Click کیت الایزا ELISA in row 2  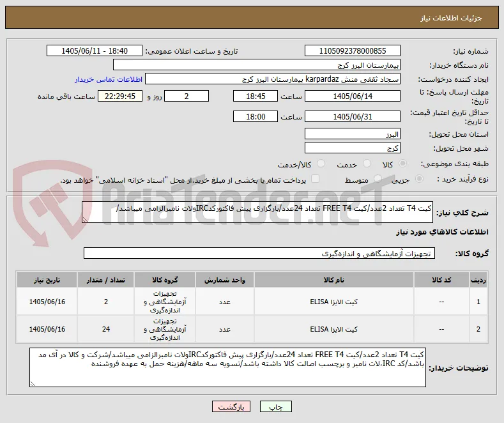coord(333,329)
